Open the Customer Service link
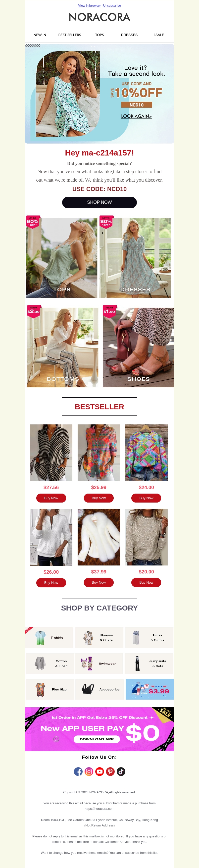The height and width of the screenshot is (868, 199). point(117,842)
